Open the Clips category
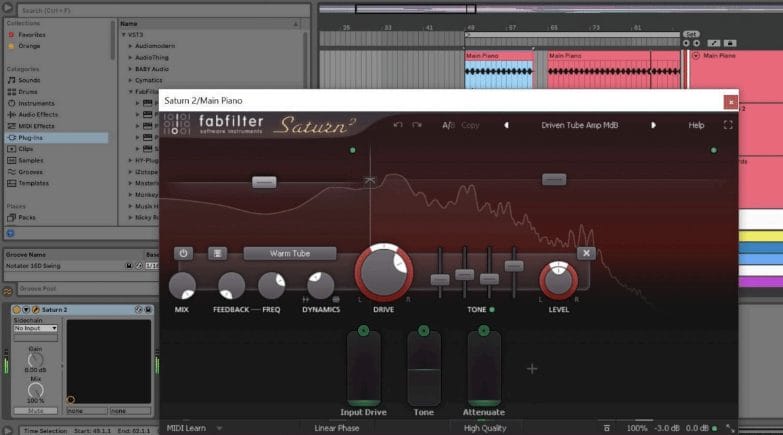 pos(25,149)
